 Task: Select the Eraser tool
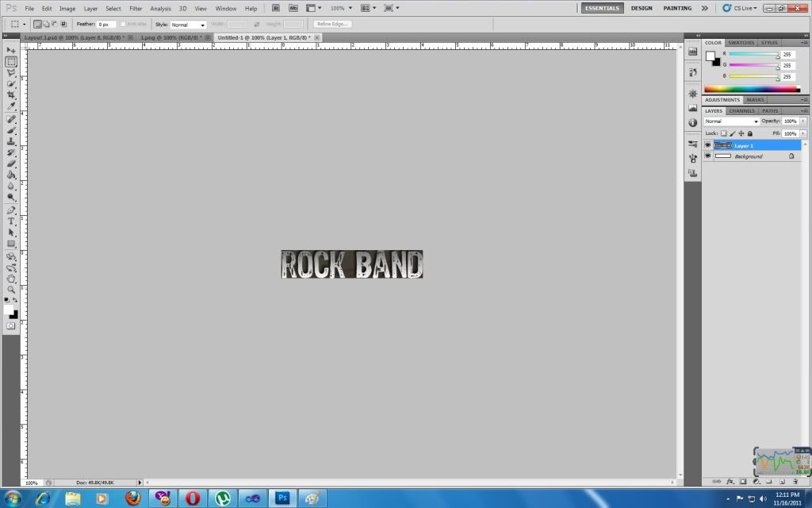[x=11, y=164]
